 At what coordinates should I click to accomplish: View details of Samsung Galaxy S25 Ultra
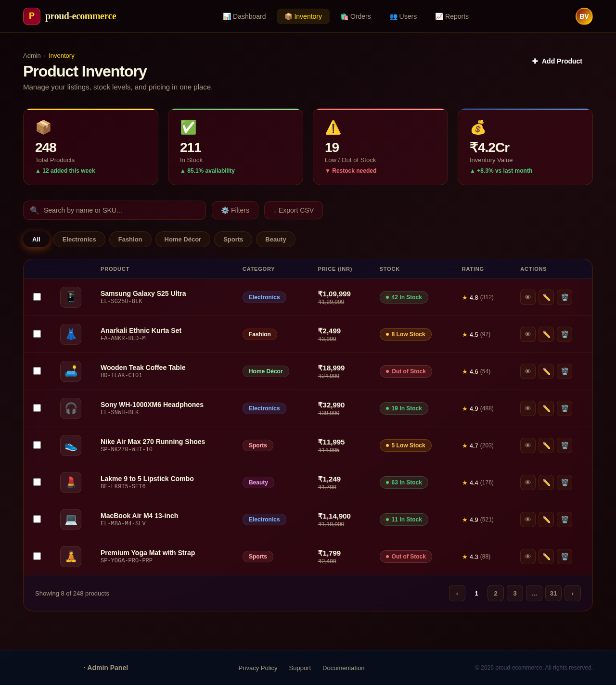point(527,297)
